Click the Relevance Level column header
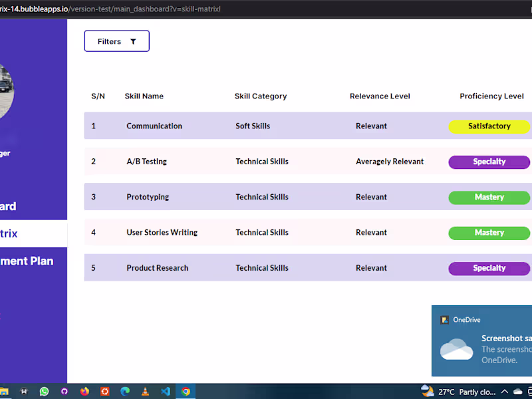The height and width of the screenshot is (399, 532). [x=380, y=96]
